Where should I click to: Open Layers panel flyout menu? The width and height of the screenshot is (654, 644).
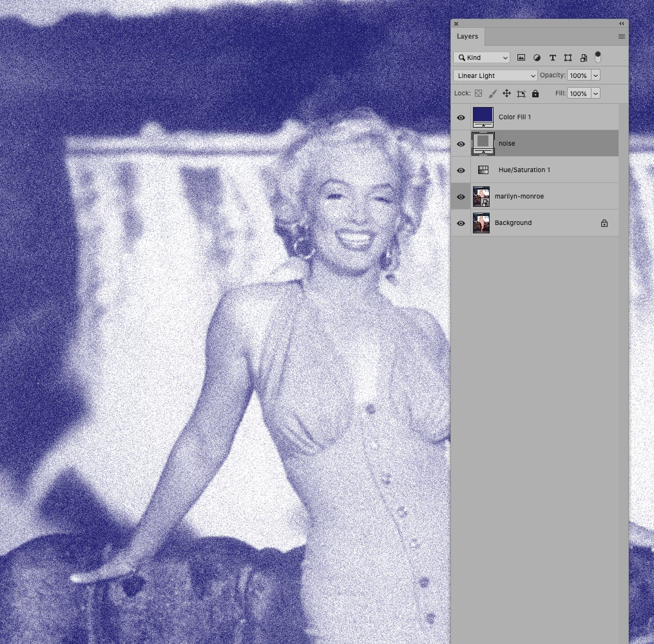(x=622, y=36)
